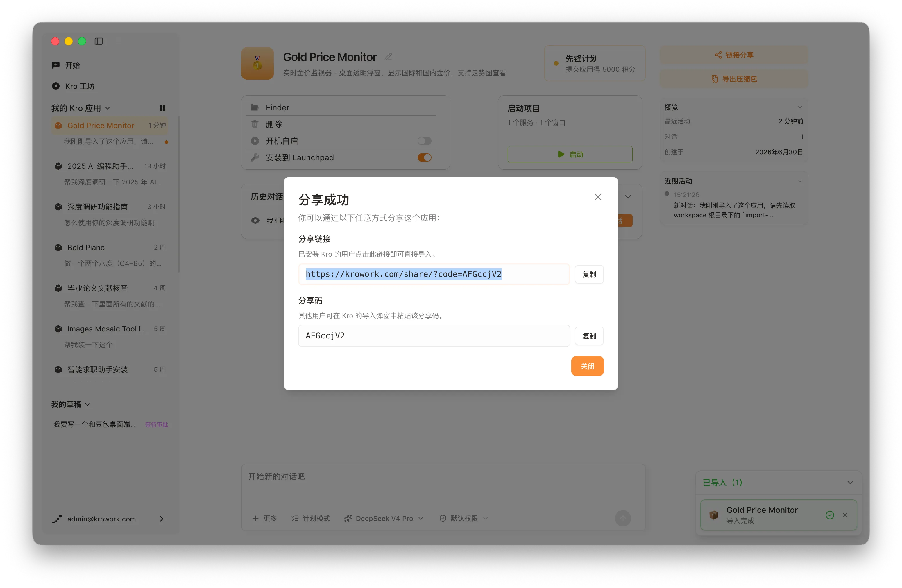Click the orange 关闭 button
The width and height of the screenshot is (902, 588).
(587, 366)
